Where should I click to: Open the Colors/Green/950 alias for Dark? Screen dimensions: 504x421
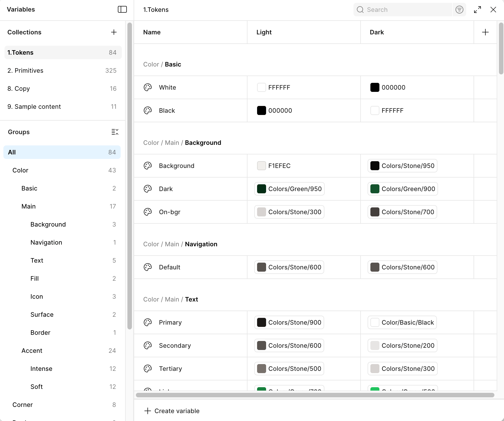(289, 189)
